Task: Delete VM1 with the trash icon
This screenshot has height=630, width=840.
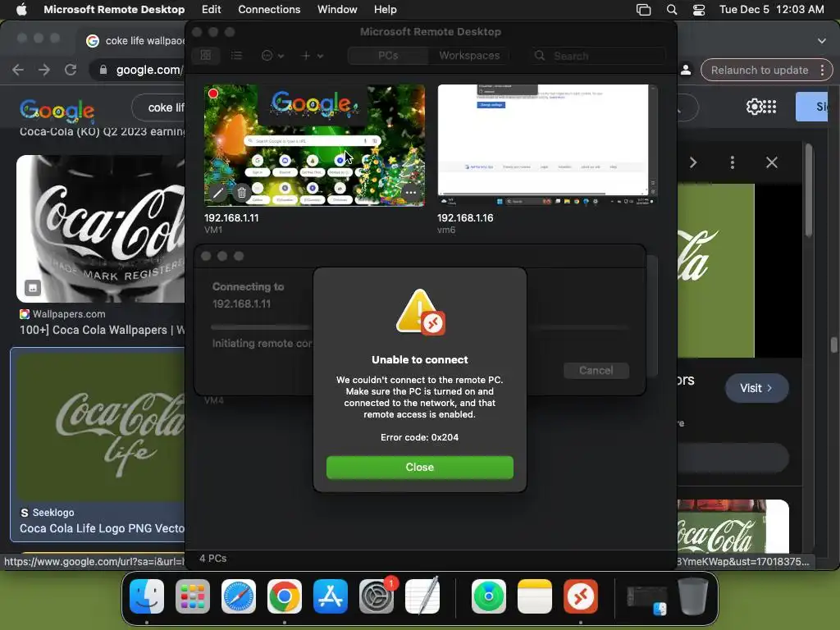Action: [x=242, y=193]
